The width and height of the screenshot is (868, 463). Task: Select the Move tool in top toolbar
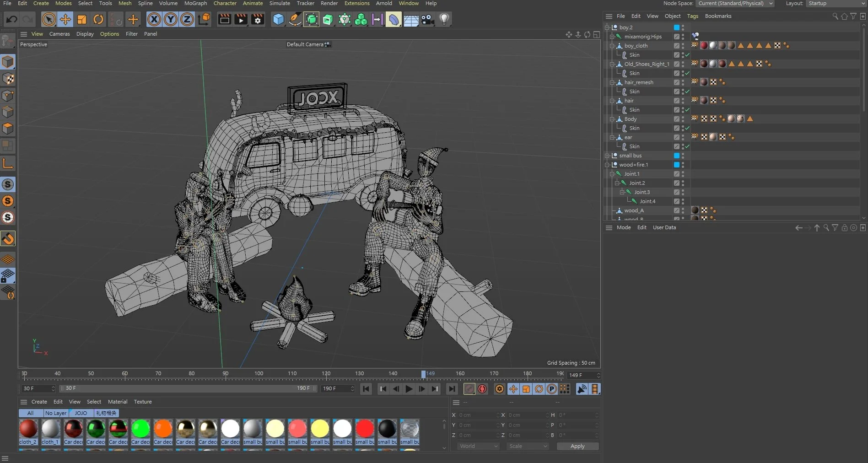(65, 19)
